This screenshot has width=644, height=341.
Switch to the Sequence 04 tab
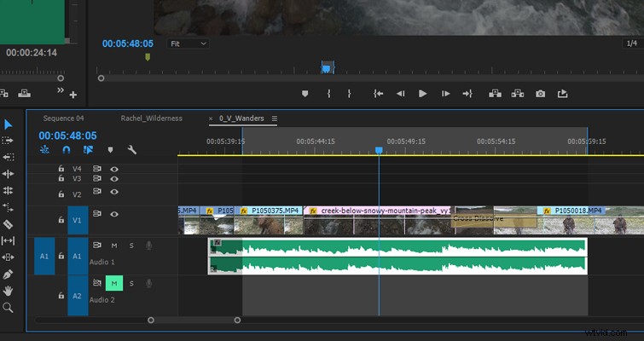tap(63, 118)
